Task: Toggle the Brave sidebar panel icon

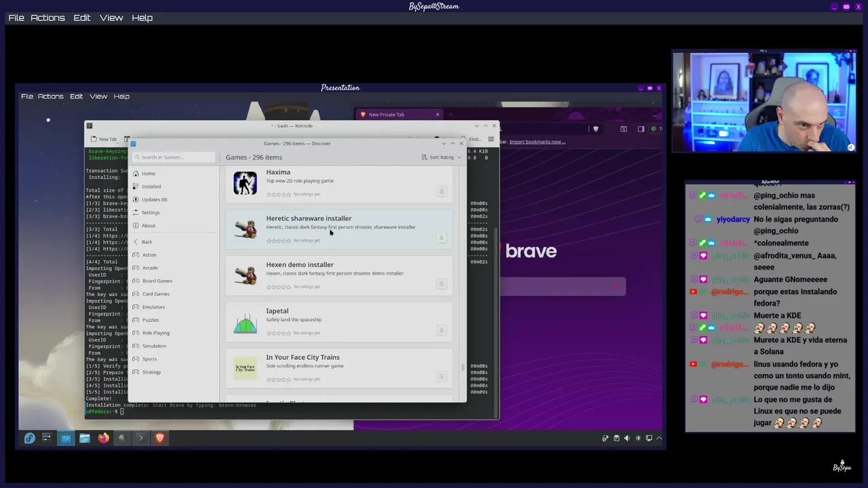Action: (641, 129)
